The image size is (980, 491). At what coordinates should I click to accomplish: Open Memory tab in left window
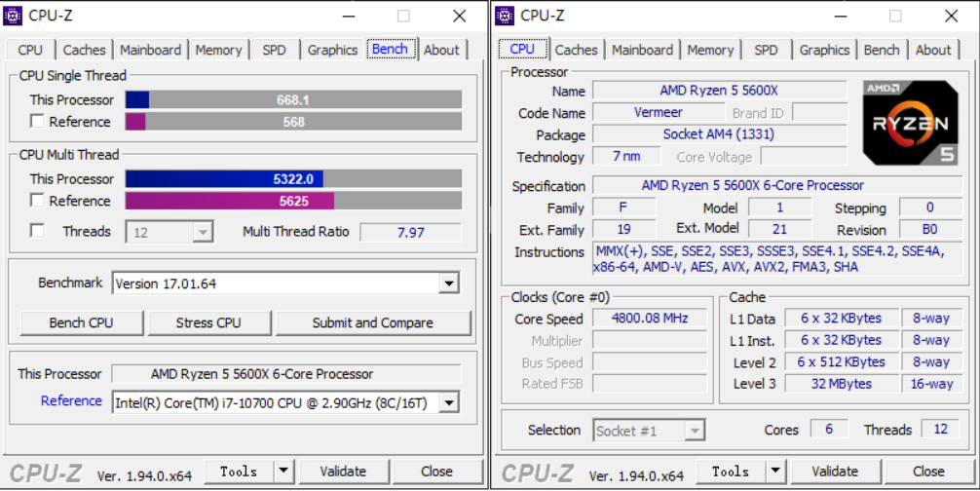click(x=218, y=50)
